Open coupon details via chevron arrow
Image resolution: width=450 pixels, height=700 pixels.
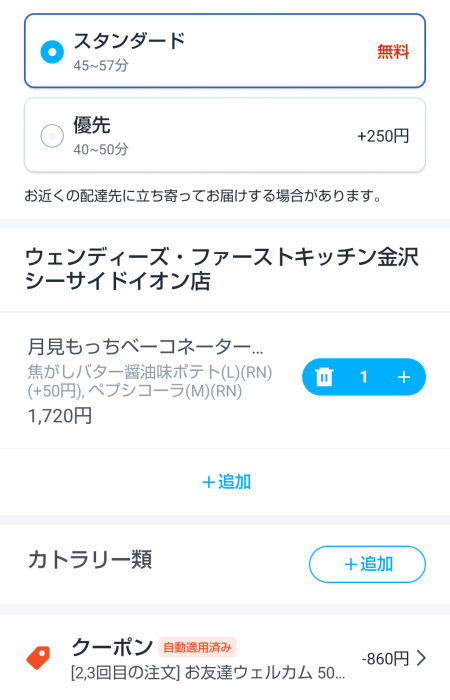[x=421, y=658]
